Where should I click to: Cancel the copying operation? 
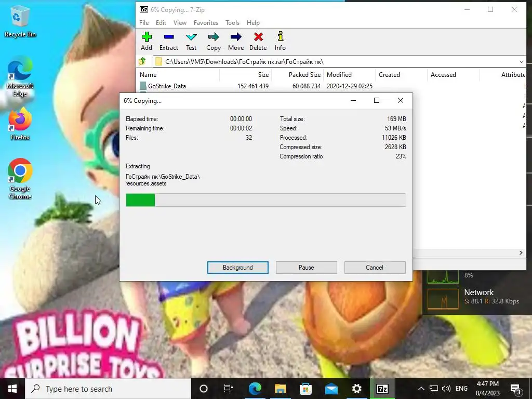(375, 268)
